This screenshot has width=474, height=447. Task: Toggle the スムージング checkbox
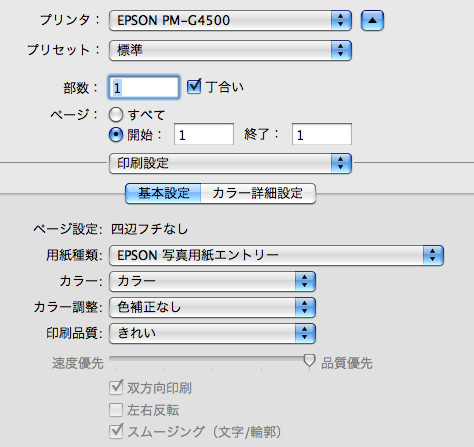(116, 431)
